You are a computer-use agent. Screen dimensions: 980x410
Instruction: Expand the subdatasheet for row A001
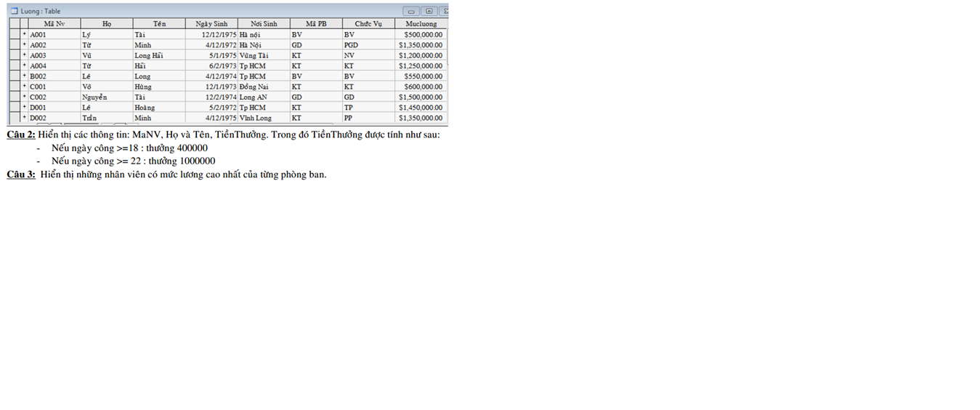click(24, 34)
